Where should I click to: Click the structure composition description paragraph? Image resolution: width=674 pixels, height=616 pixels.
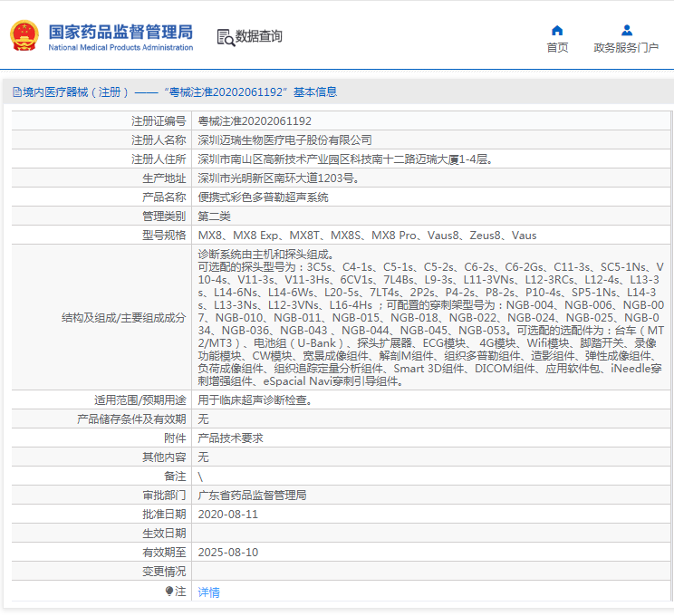tap(430, 318)
